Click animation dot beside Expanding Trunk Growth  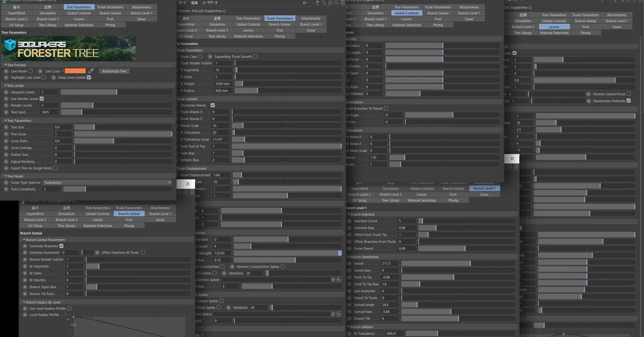[x=210, y=56]
